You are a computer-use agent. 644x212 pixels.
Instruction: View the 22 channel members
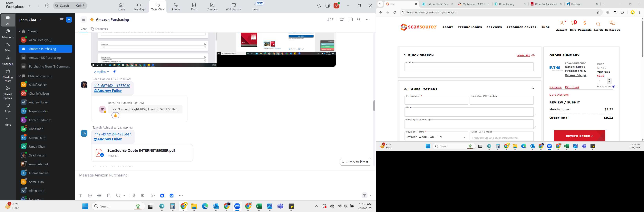click(330, 19)
